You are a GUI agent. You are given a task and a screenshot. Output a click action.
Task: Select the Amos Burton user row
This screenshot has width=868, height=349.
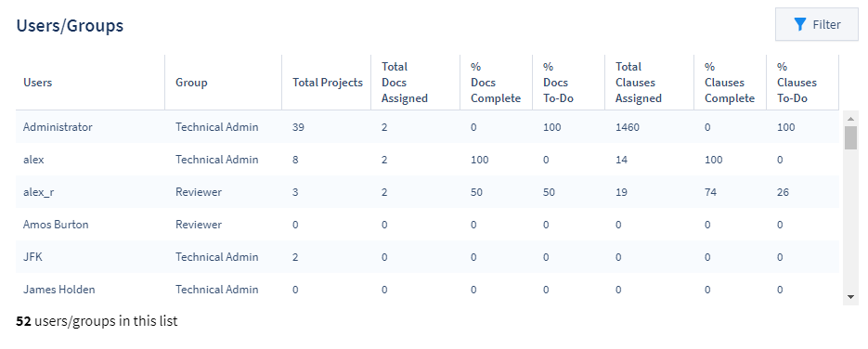(427, 225)
